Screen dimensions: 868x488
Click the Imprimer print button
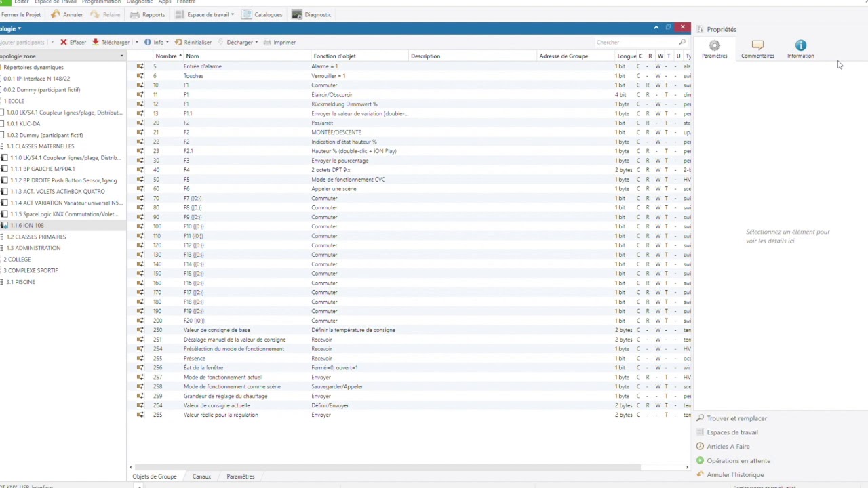(279, 42)
